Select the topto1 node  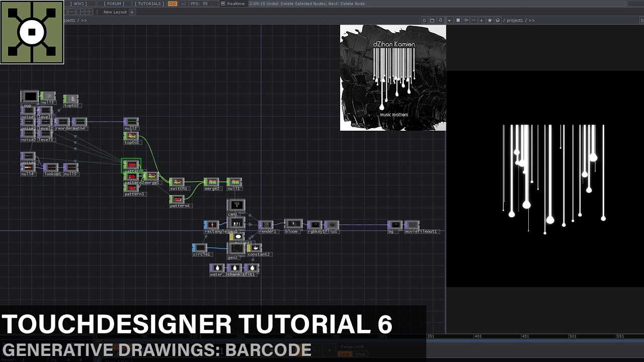tap(131, 136)
